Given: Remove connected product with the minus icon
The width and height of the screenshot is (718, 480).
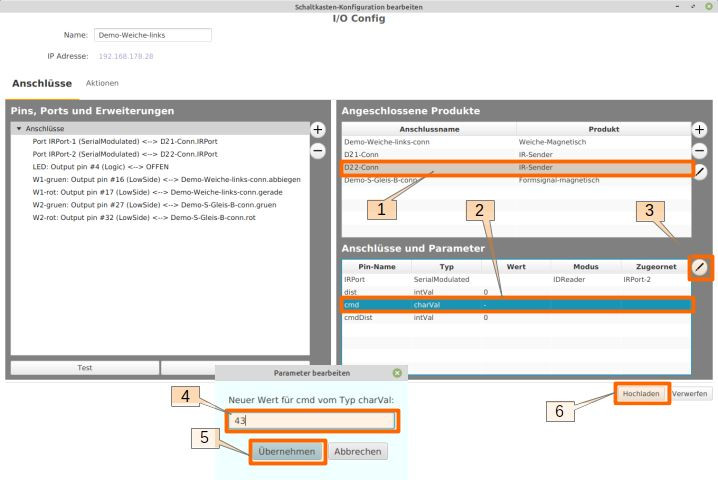Looking at the screenshot, I should (700, 151).
